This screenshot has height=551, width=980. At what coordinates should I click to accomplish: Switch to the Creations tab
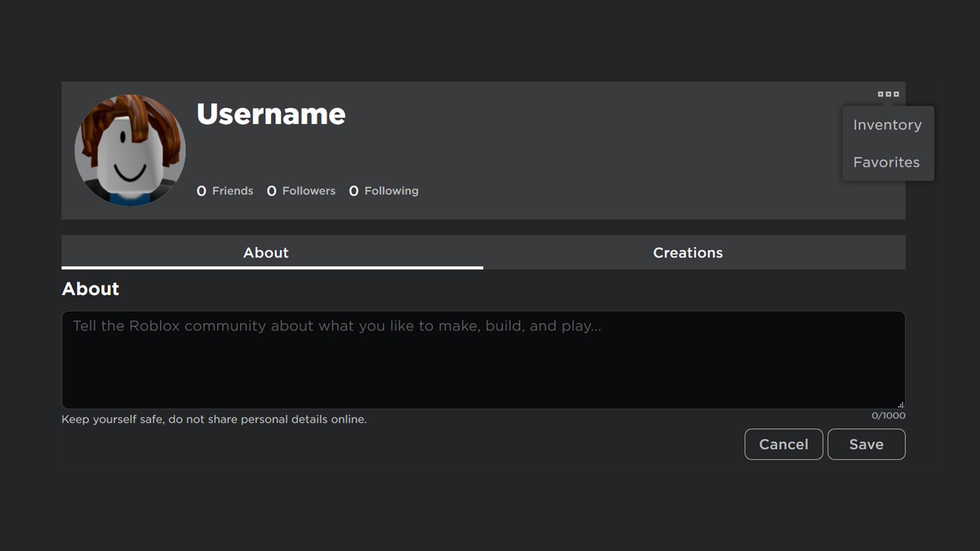click(x=688, y=252)
